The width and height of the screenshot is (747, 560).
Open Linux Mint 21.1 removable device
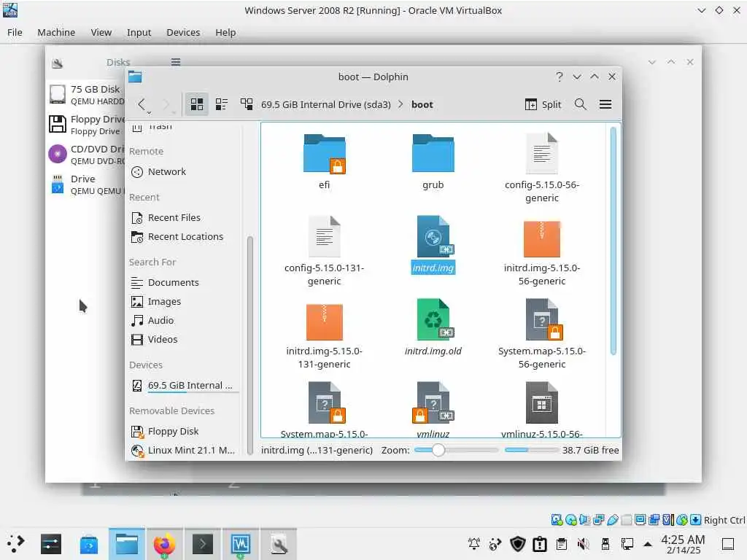[x=183, y=450]
